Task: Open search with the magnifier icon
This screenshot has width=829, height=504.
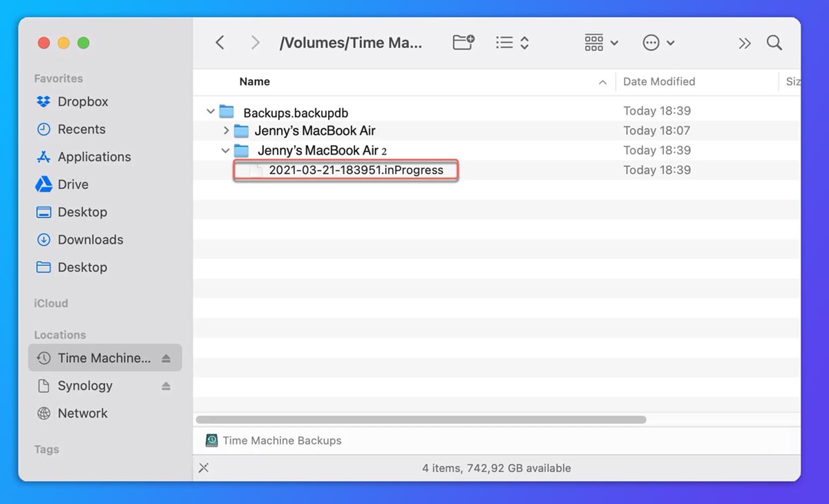Action: coord(774,43)
